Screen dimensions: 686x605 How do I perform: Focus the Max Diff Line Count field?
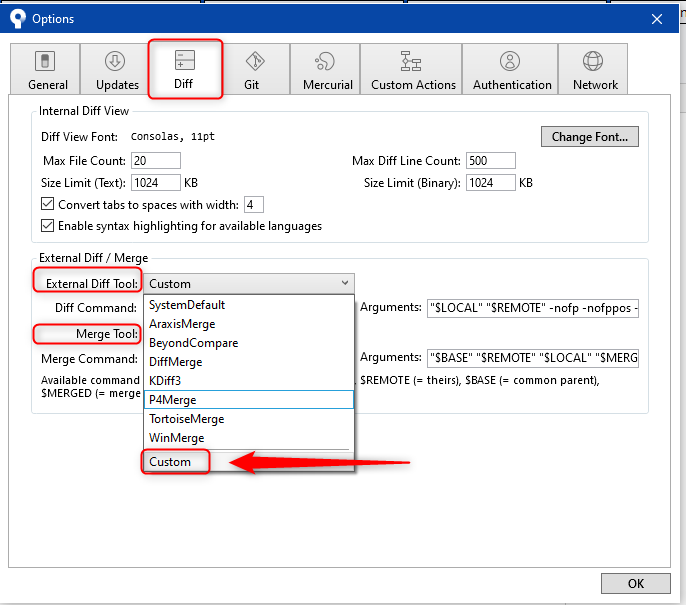point(490,161)
